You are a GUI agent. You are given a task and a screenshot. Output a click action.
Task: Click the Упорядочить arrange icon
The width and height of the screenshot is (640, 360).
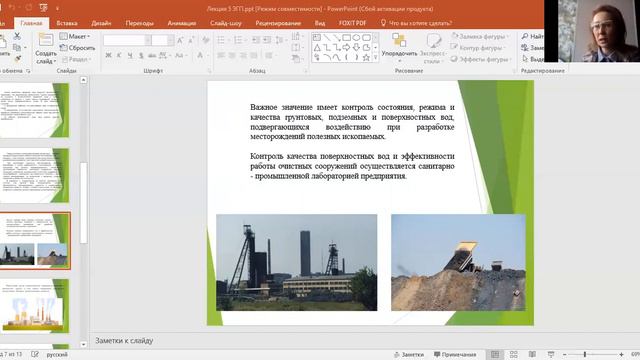tap(399, 40)
